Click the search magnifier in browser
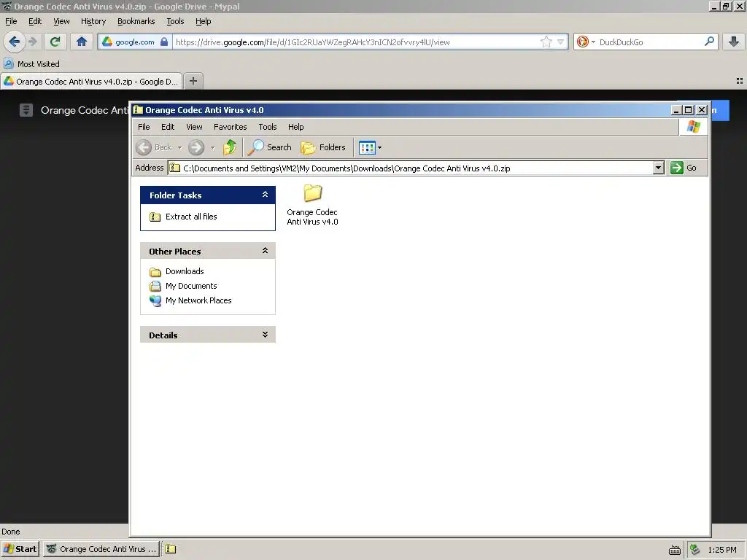Screen dimensions: 747x560 tap(709, 42)
